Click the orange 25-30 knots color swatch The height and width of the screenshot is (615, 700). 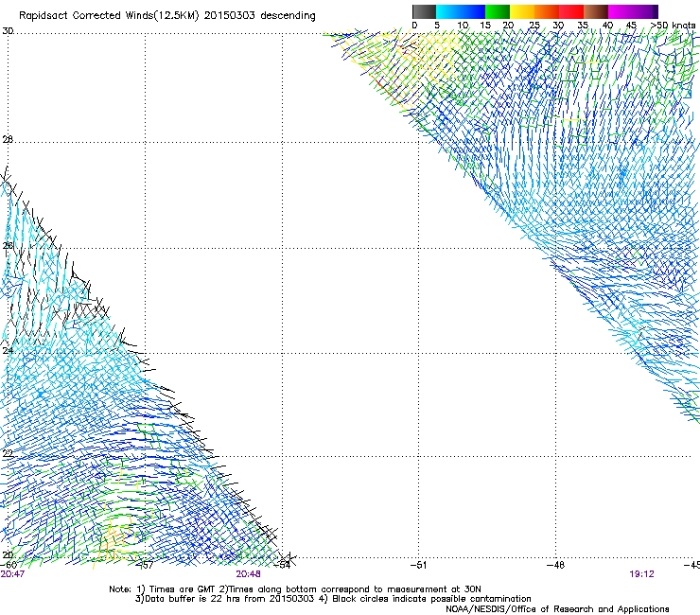pos(547,11)
